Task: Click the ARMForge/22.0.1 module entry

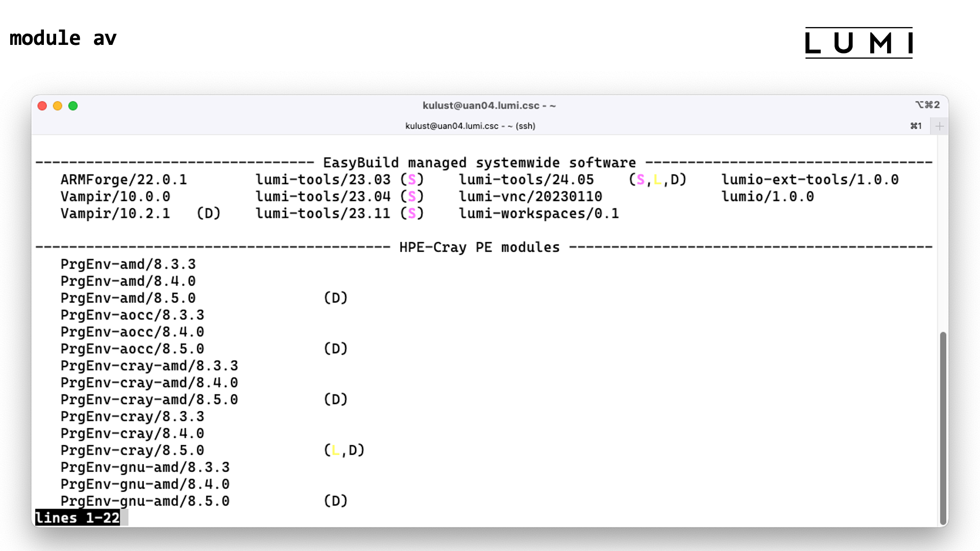Action: (124, 180)
